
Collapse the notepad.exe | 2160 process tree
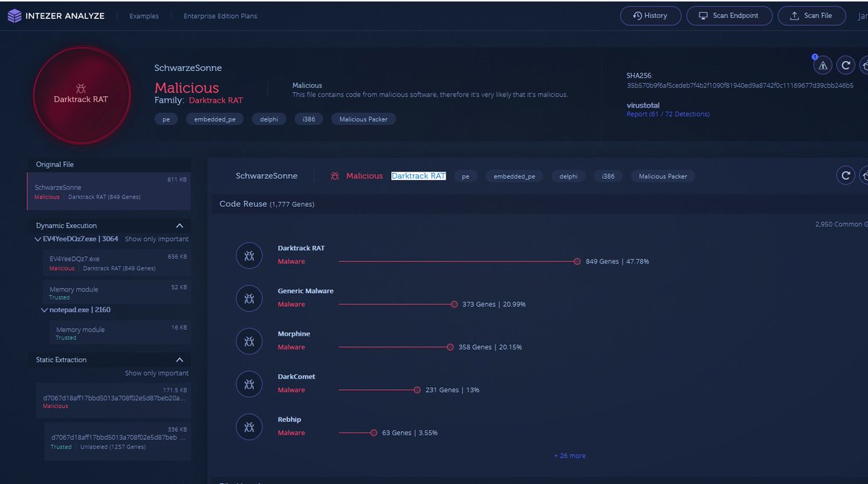pos(44,310)
